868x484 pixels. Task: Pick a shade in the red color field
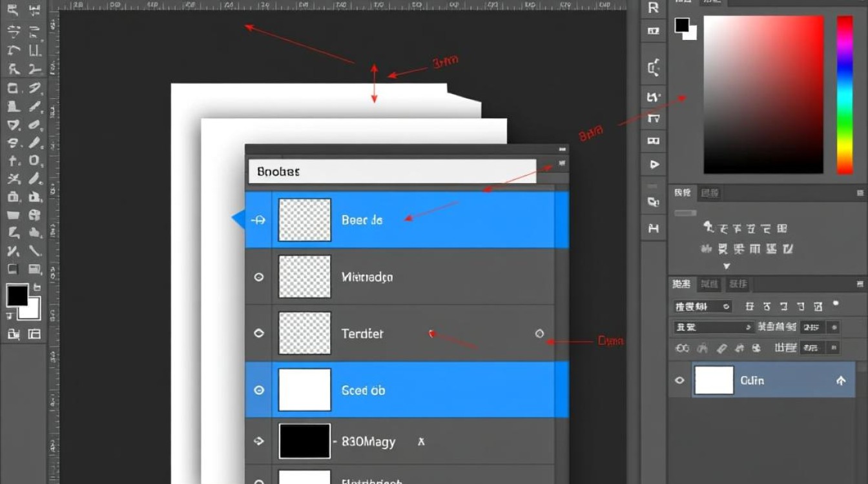pos(763,94)
